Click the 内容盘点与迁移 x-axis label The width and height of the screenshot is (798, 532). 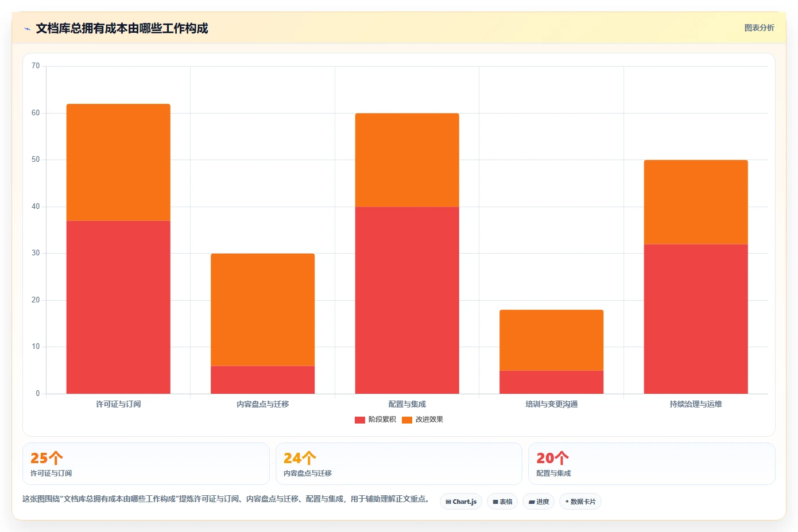[262, 404]
